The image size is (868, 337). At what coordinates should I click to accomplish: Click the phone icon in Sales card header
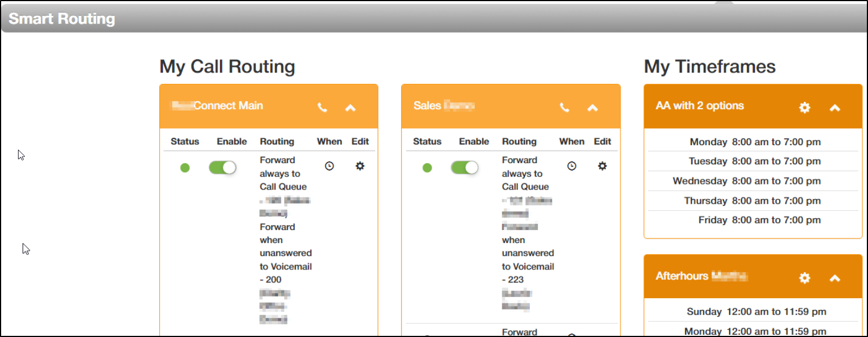pyautogui.click(x=564, y=107)
